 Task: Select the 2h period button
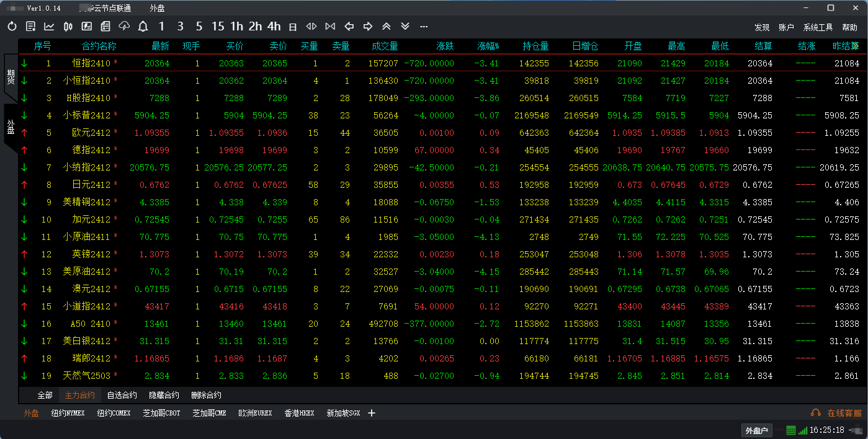click(x=255, y=27)
